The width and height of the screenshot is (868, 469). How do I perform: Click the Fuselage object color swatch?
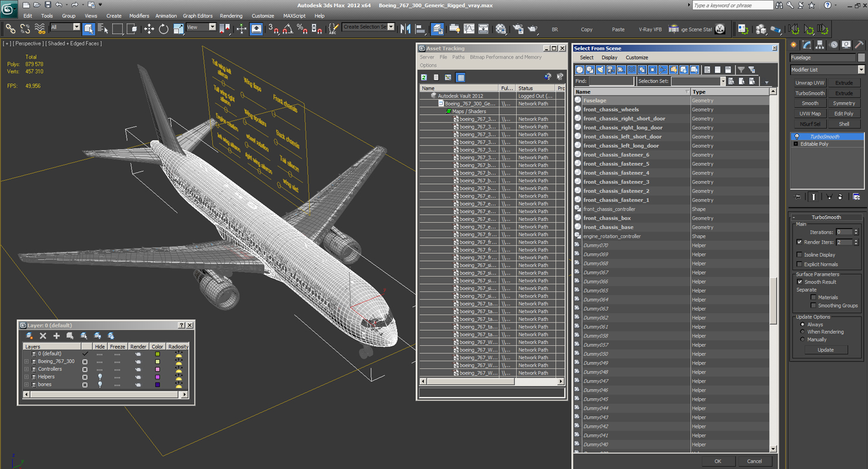point(861,57)
